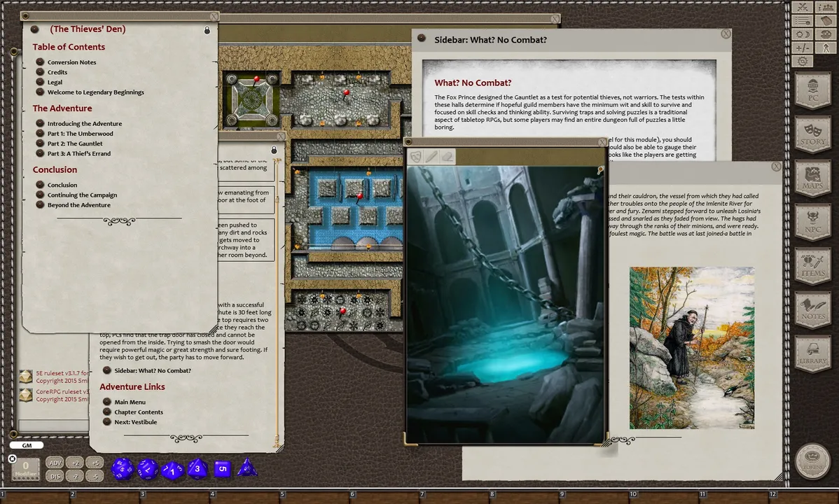
Task: Select hotkey bar slot 1
Action: [x=35, y=496]
